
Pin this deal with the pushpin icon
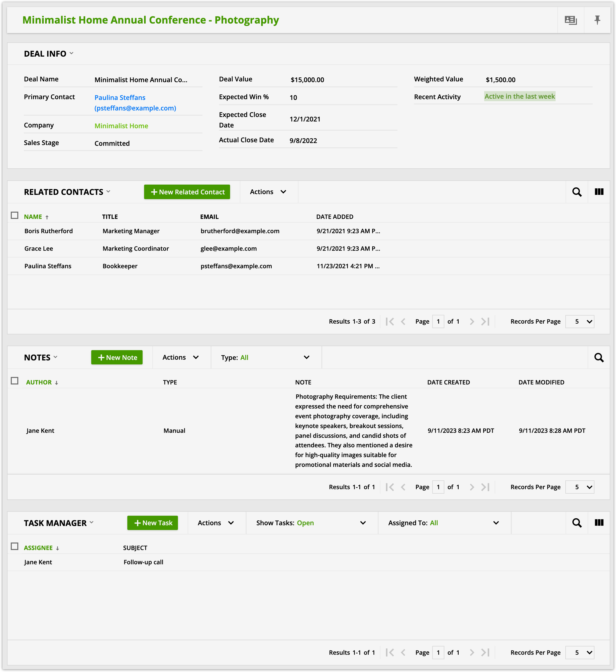click(x=597, y=20)
